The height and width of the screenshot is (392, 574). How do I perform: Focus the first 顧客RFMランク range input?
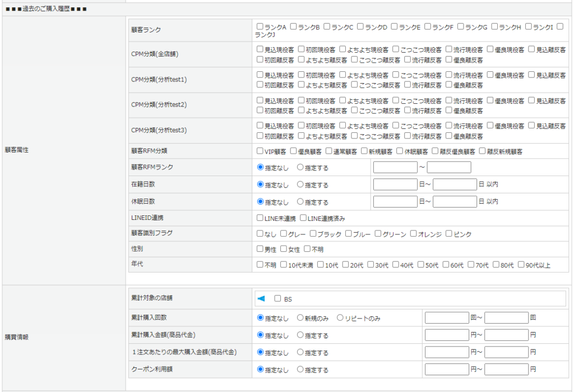(395, 167)
